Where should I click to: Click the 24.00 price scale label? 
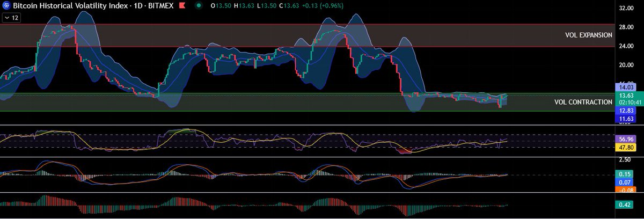627,46
